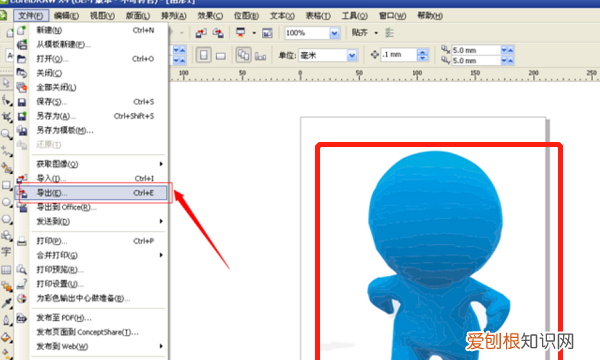Choose 导出 (Ctrl+E) from File menu
Image resolution: width=600 pixels, height=360 pixels.
(92, 193)
